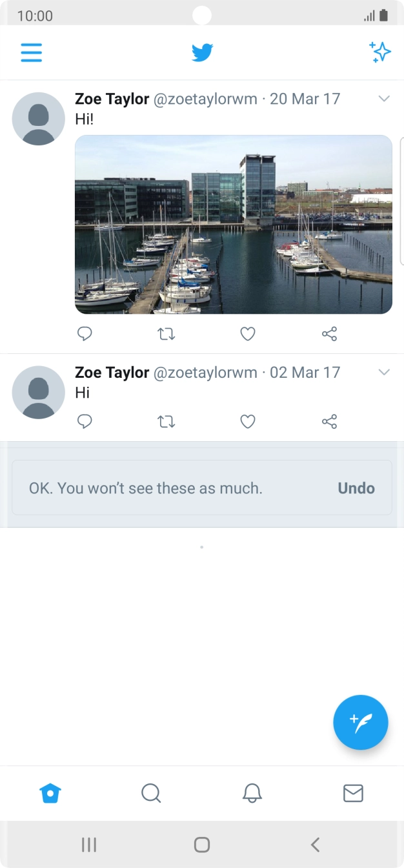Share Zoe Taylor's 'Hi!' tweet
This screenshot has width=404, height=868.
point(329,334)
